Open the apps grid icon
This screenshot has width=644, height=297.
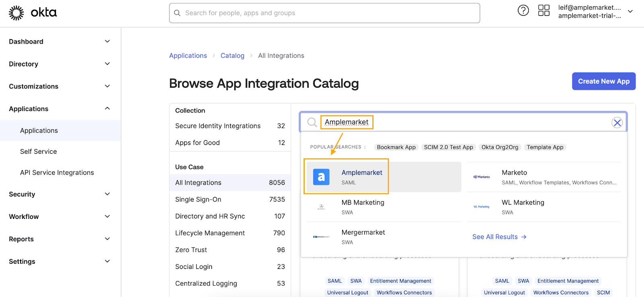(x=543, y=10)
